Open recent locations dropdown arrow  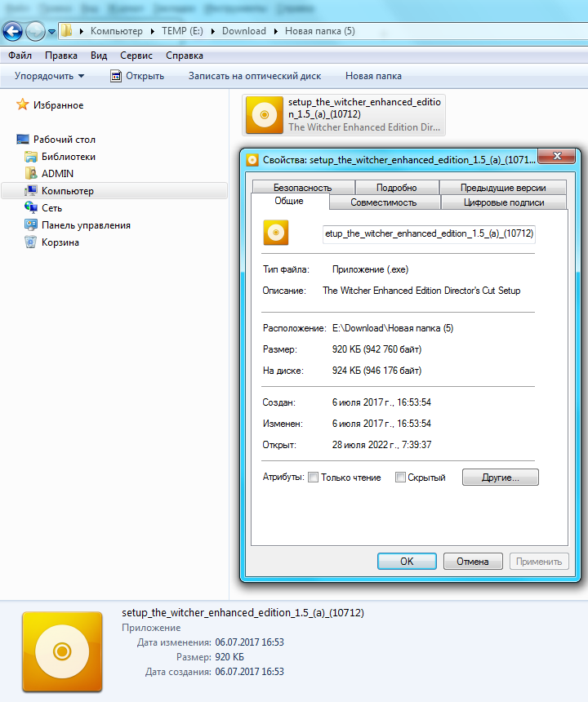[52, 32]
